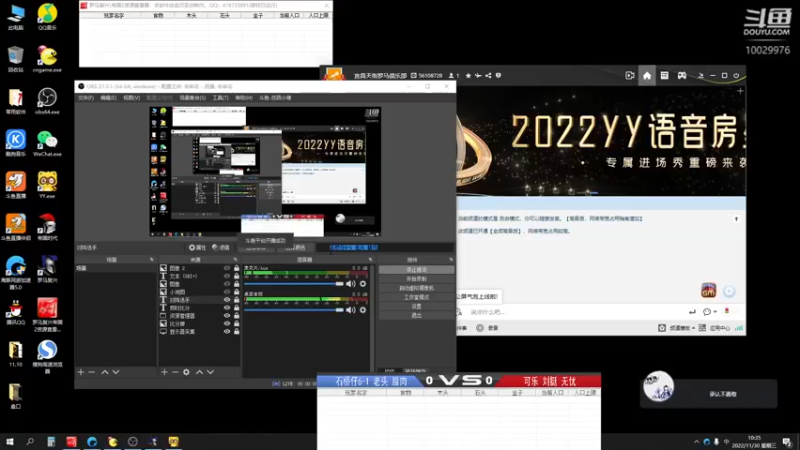Toggle lock on 显示器采集 source

coord(236,332)
